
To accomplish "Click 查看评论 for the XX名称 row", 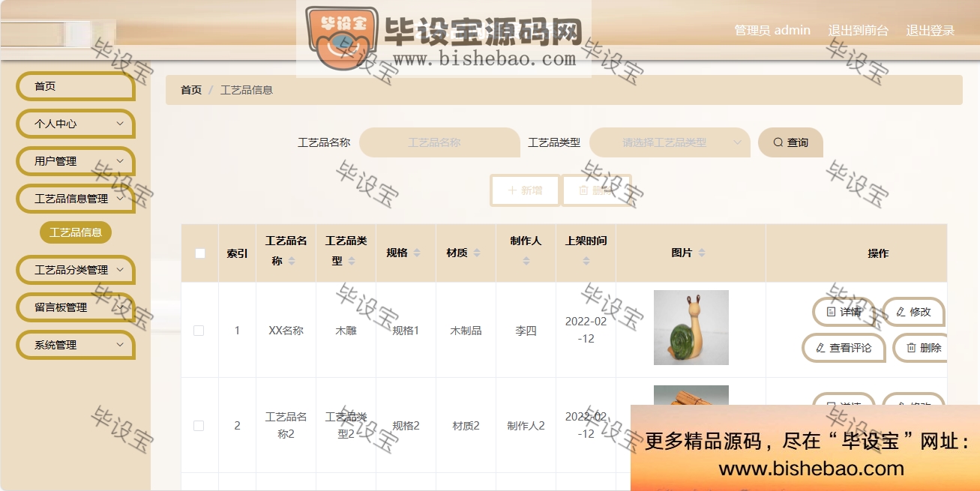I will tap(844, 348).
